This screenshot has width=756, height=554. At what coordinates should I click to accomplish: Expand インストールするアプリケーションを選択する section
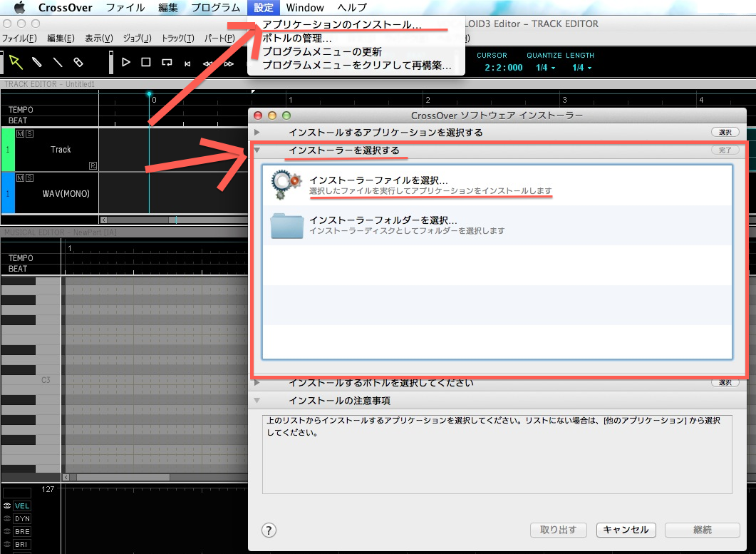257,132
